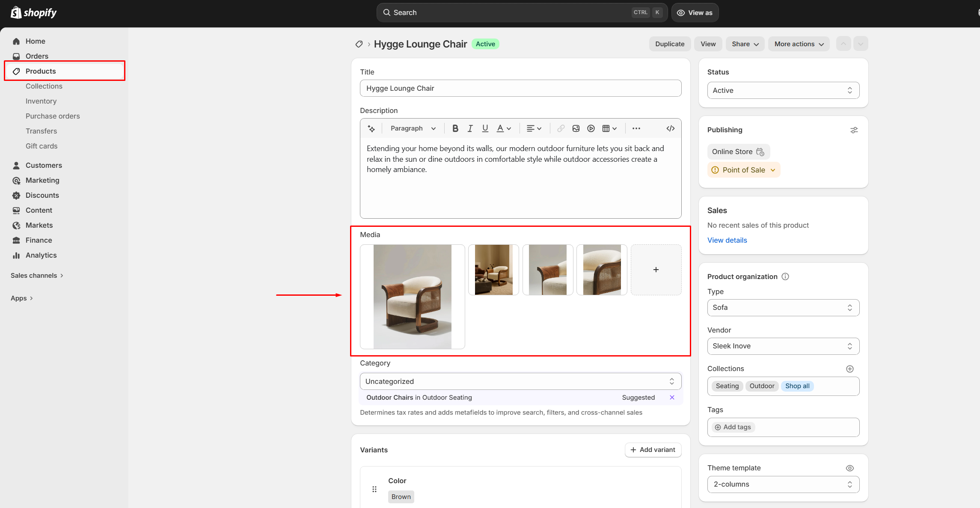Open Purchase orders submenu item

point(53,116)
